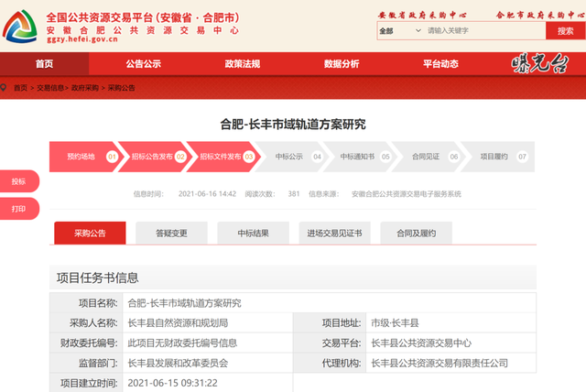Image resolution: width=586 pixels, height=392 pixels.
Task: Click the 政府采购 breadcrumb link
Action: 85,88
